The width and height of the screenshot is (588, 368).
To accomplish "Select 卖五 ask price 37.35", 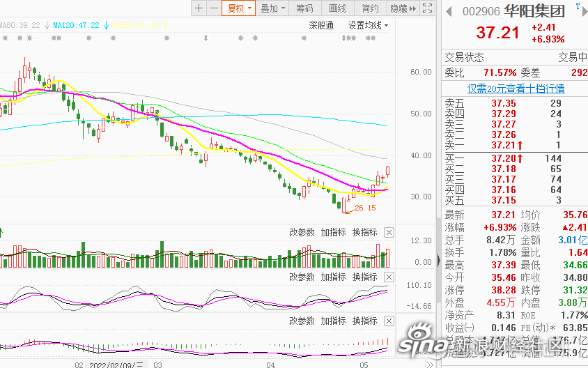I will coord(504,103).
